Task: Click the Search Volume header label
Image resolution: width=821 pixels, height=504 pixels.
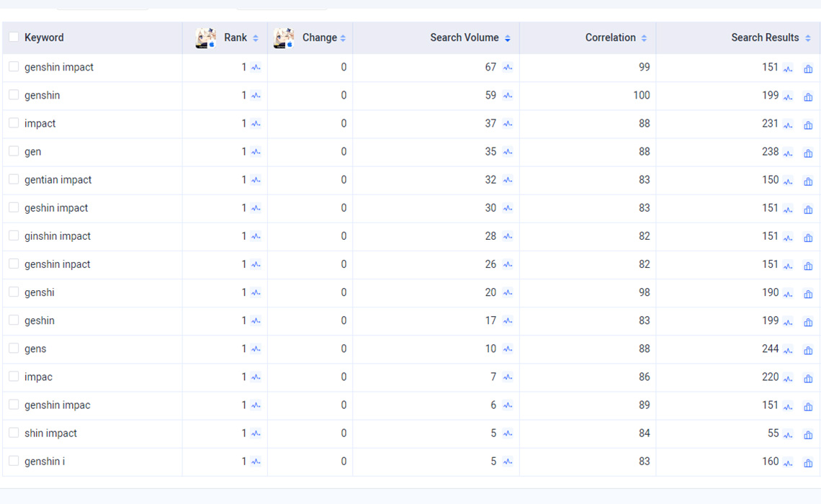Action: (x=465, y=37)
